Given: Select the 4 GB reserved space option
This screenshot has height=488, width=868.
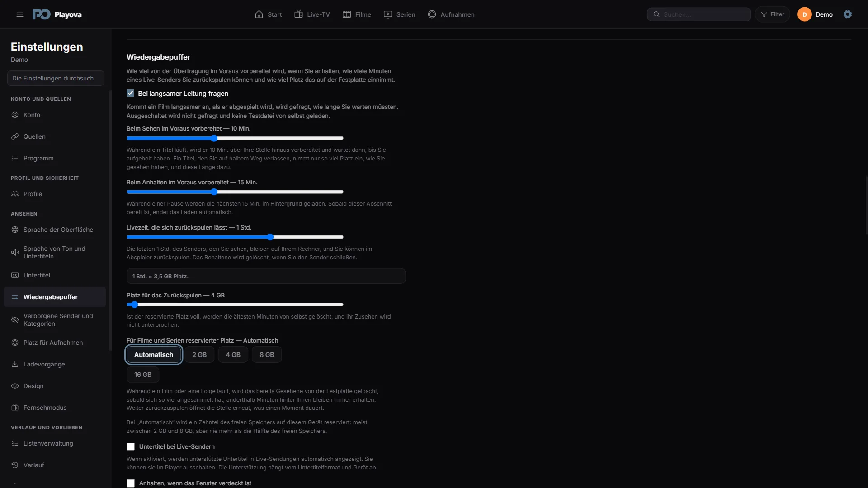Looking at the screenshot, I should coord(233,355).
